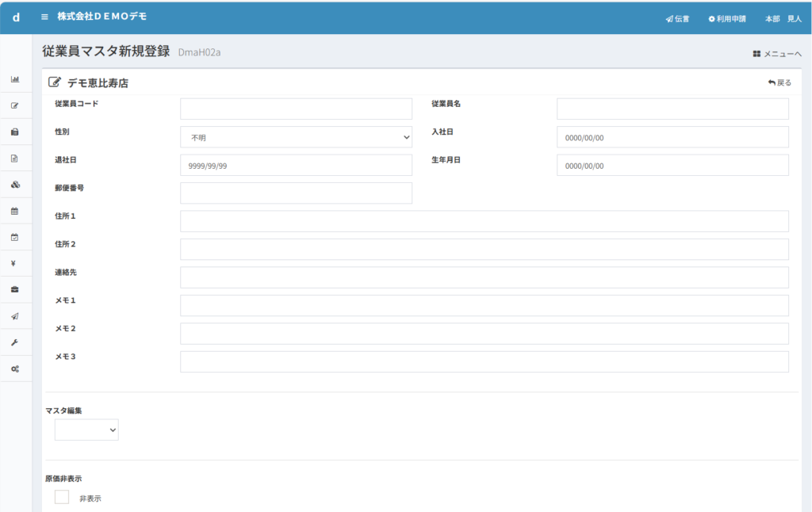Click the user name 本部 見人
The image size is (812, 512).
point(783,18)
